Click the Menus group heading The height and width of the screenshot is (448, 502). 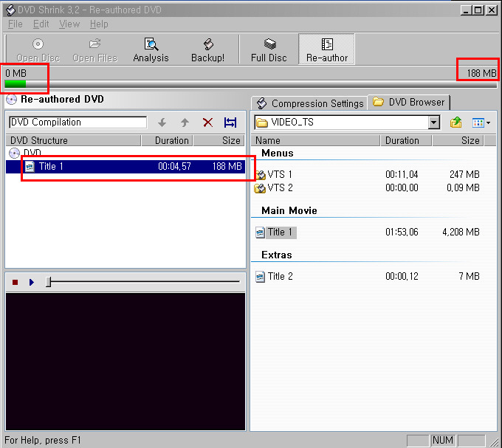(278, 154)
